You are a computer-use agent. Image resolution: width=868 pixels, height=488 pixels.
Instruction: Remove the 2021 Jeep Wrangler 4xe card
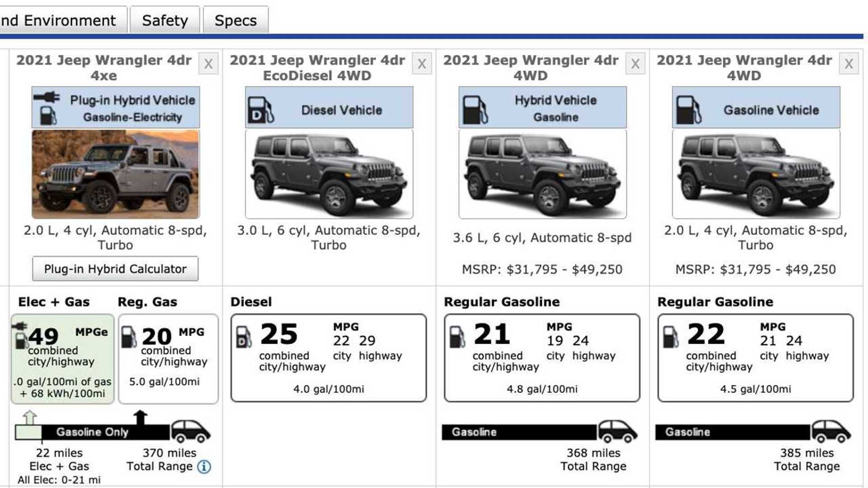(x=209, y=64)
